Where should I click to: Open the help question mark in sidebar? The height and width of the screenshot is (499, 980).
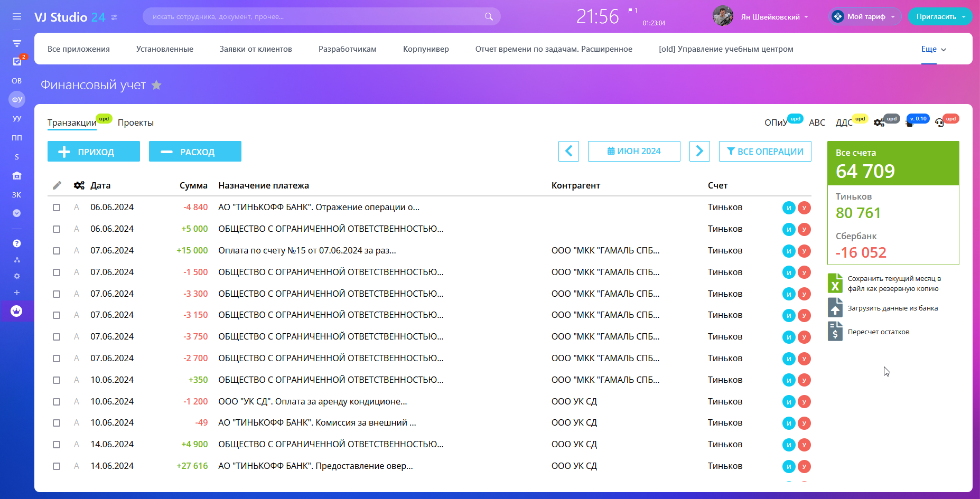coord(17,243)
